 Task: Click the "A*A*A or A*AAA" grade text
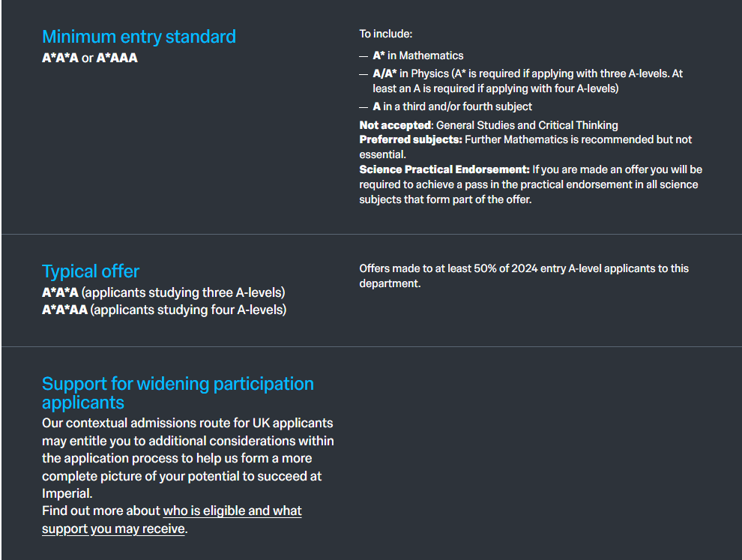pos(90,58)
